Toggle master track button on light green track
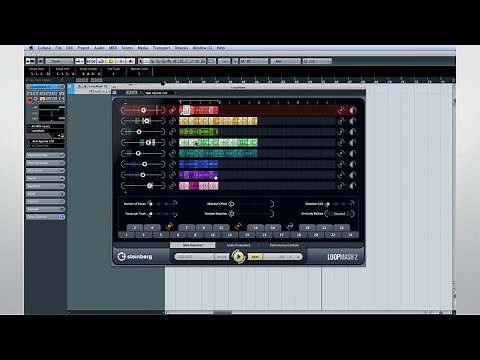 172,143
